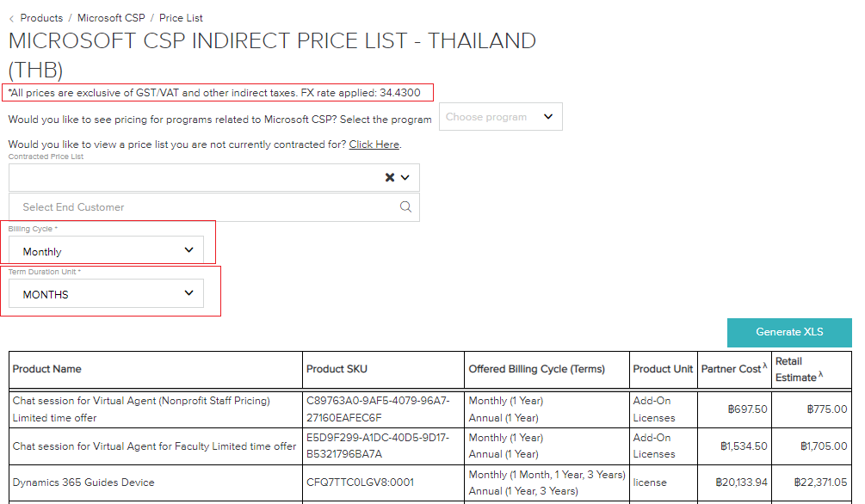Click billing terms of Dynamics 365 Guides Device
Screen dimensions: 865x504
click(x=547, y=482)
